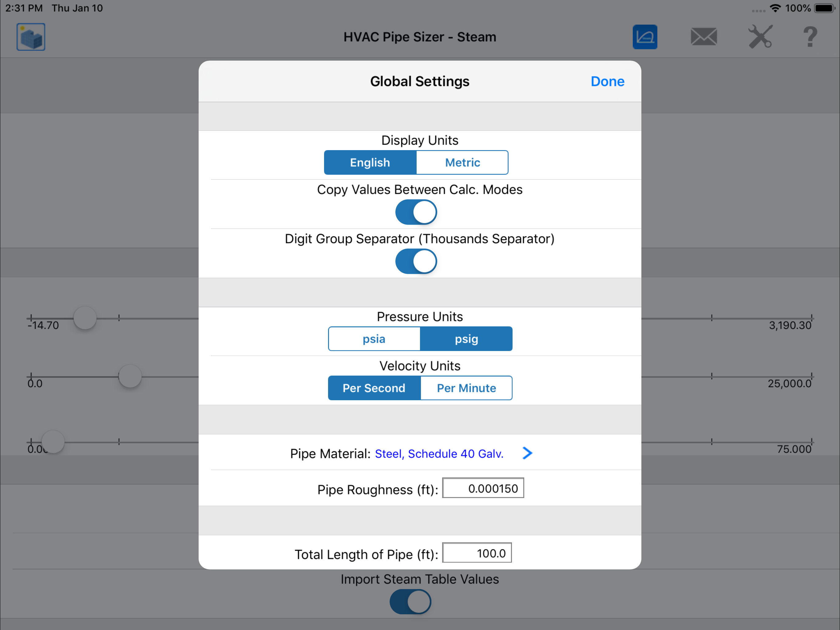840x630 pixels.
Task: Tap the slider thumb near -14.70
Action: (85, 318)
